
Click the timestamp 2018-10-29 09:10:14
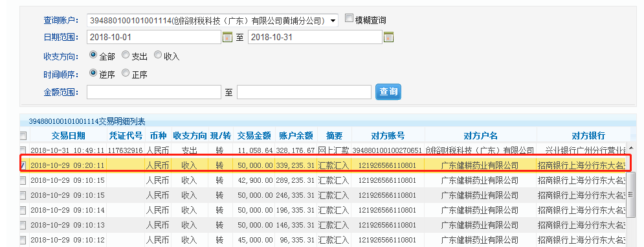pos(68,210)
